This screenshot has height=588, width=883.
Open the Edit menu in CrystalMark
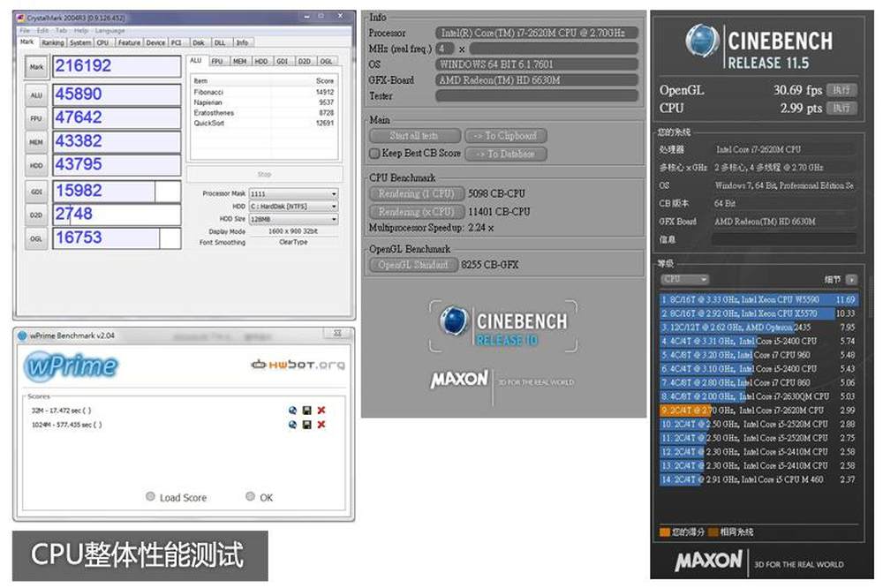point(42,30)
